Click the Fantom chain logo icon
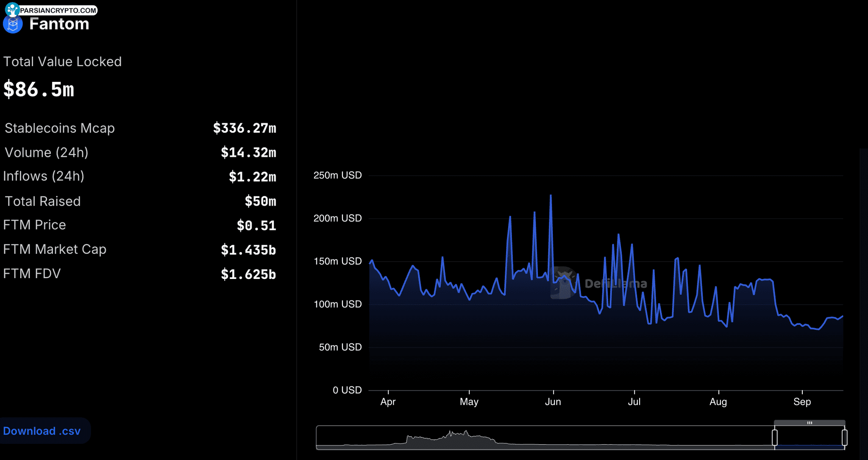Screen dimensions: 868x460 click(13, 24)
